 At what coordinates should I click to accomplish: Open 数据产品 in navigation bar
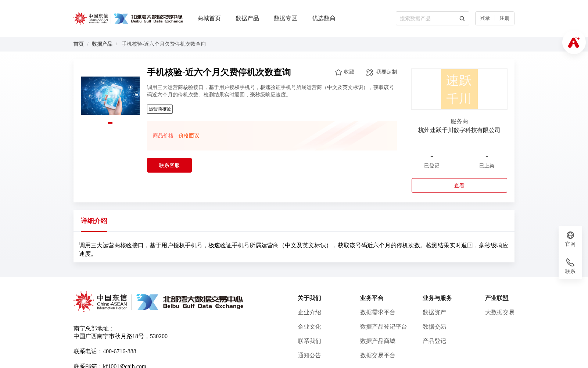tap(247, 18)
